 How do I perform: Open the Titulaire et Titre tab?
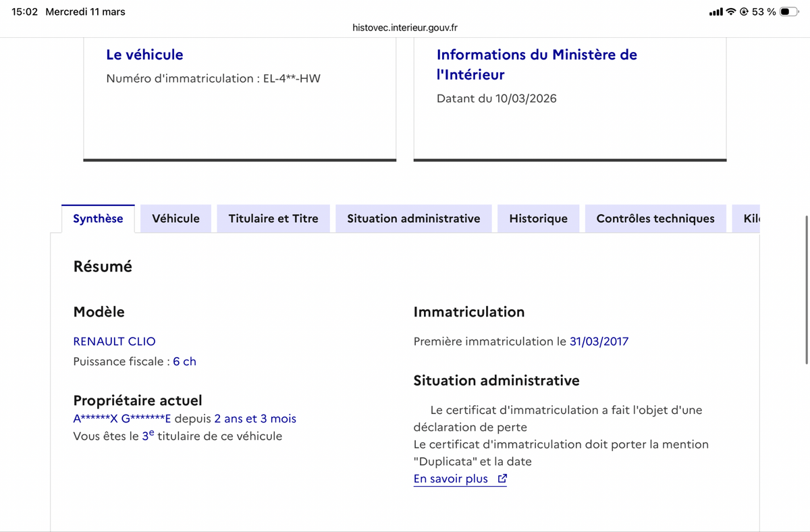tap(273, 218)
